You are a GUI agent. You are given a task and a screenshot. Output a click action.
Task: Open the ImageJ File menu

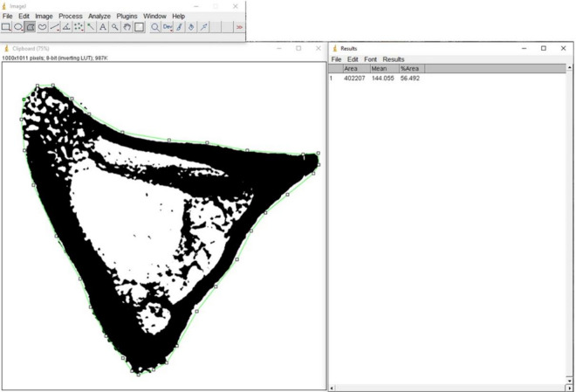tap(7, 17)
